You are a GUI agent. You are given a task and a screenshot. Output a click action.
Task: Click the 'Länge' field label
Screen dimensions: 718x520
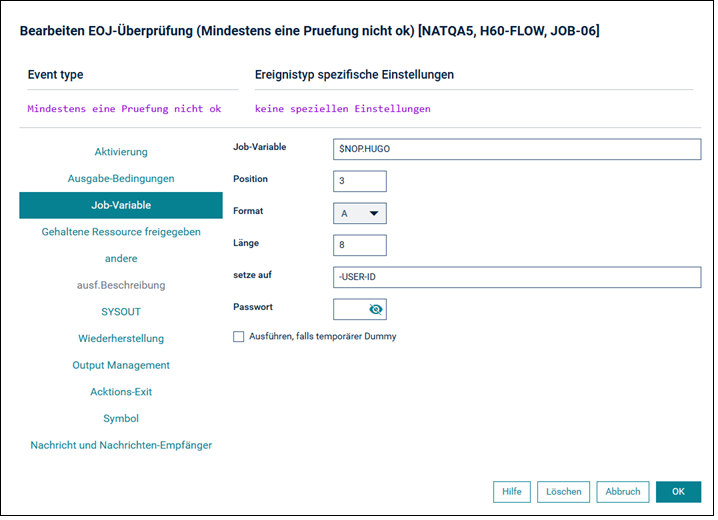(246, 243)
